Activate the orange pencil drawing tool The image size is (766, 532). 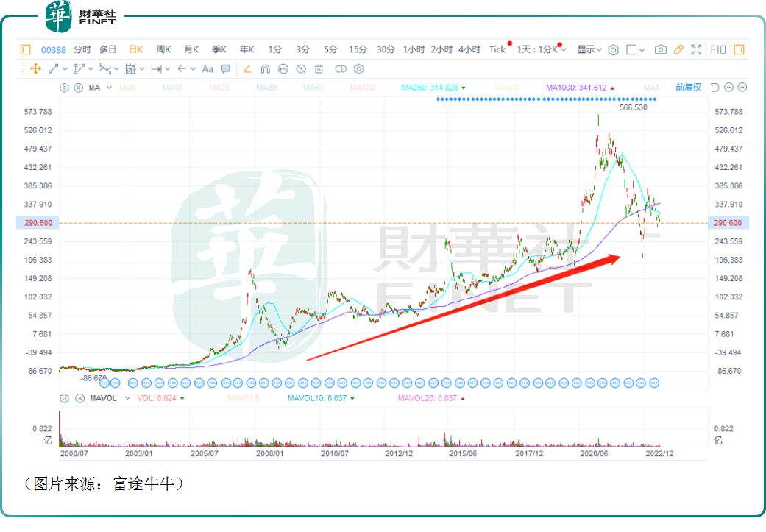pos(678,49)
